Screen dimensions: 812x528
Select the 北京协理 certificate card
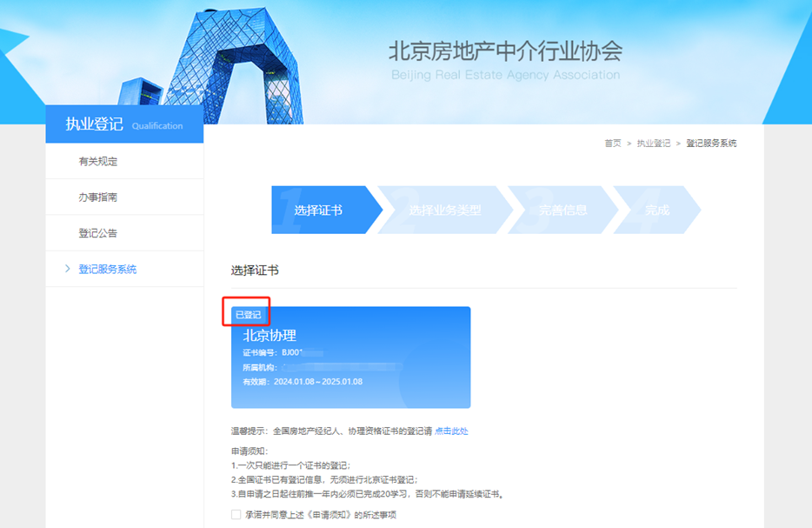pyautogui.click(x=350, y=357)
